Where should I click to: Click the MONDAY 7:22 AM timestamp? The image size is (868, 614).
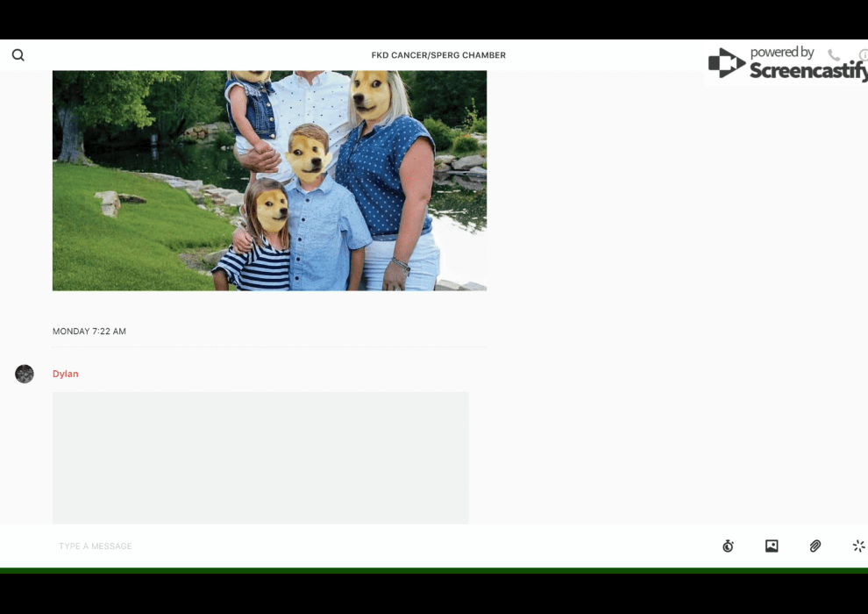[x=89, y=332]
